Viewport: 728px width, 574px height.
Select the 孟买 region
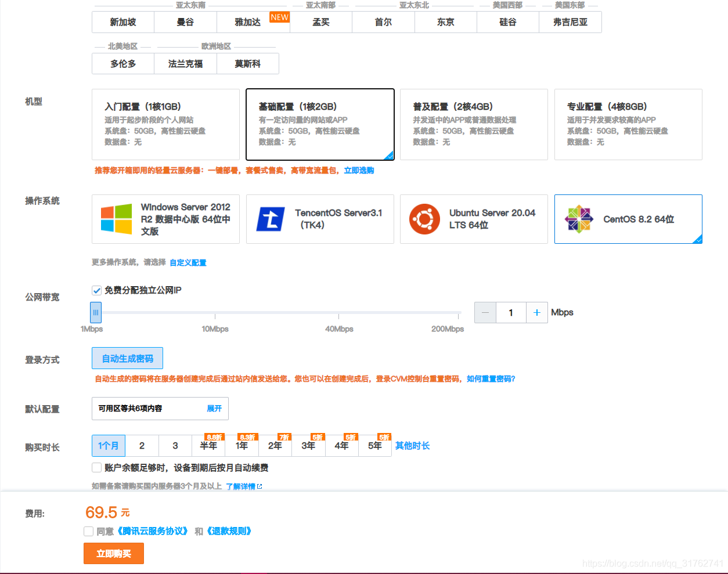[321, 22]
